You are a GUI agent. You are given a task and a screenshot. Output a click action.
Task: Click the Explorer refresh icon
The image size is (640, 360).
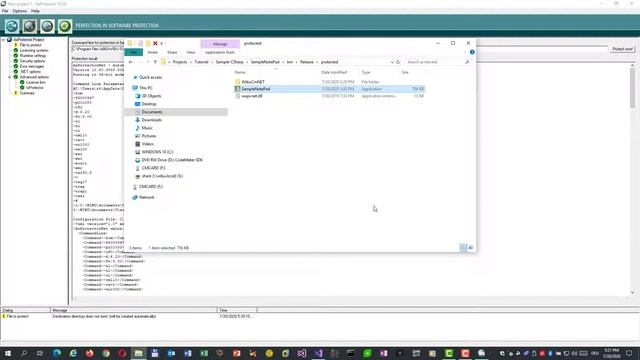tap(398, 62)
